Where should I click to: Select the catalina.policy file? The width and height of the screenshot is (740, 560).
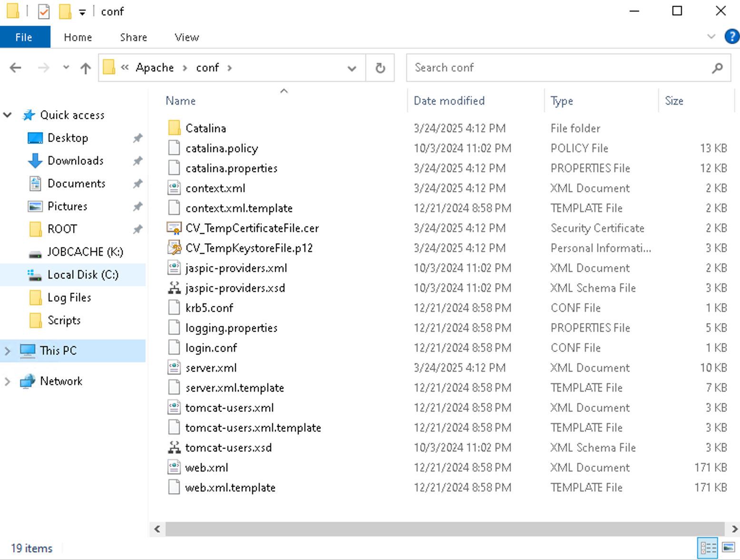tap(222, 148)
